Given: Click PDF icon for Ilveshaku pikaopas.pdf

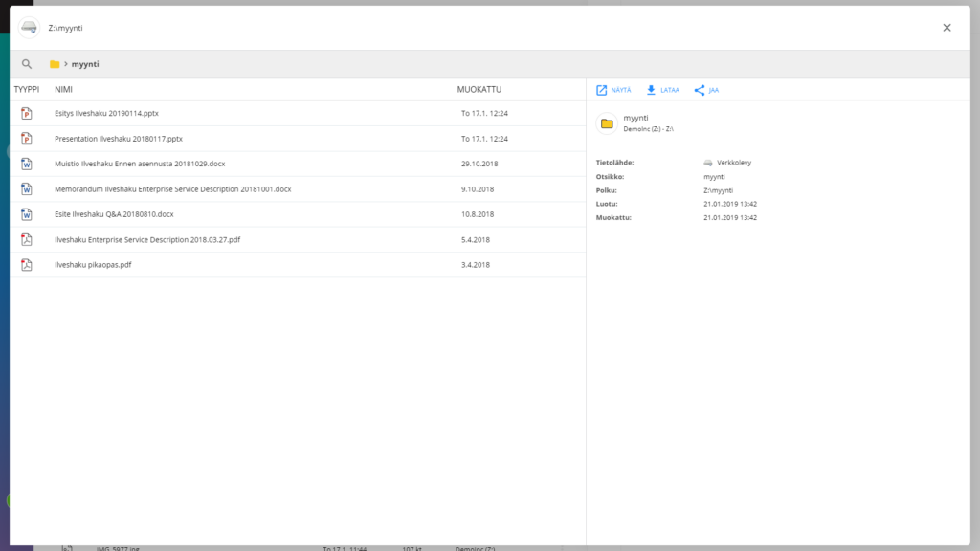Looking at the screenshot, I should click(27, 265).
